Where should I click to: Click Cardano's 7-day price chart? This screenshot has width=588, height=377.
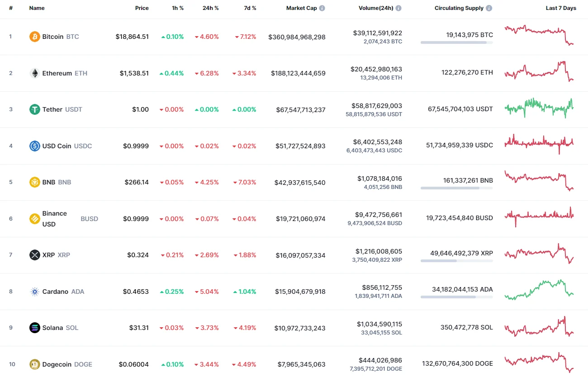tap(539, 291)
